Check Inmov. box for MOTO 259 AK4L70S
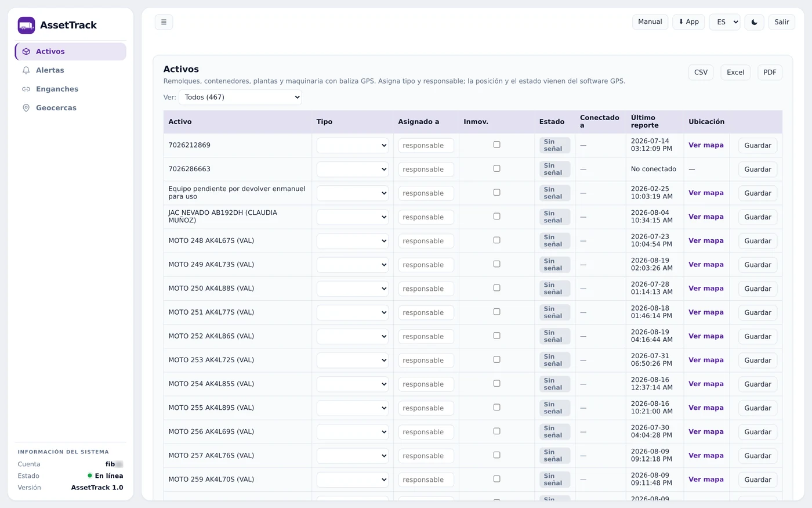Viewport: 812px width, 508px height. point(496,479)
